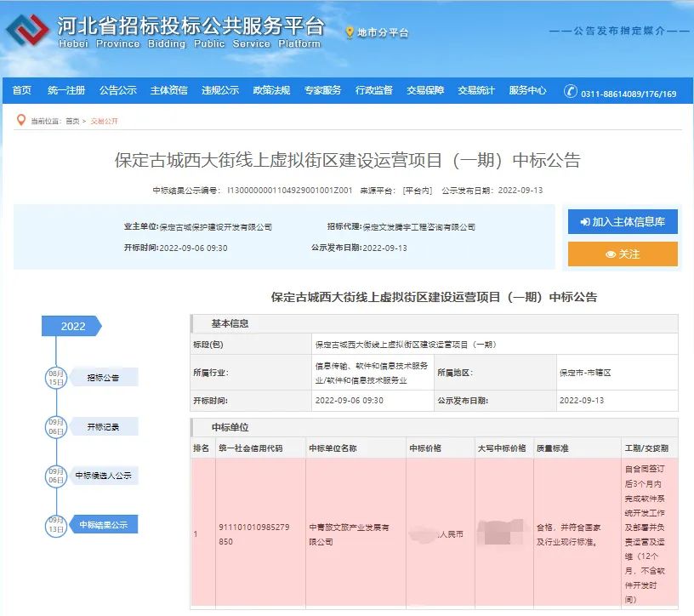Select the 2022 year marker in timeline

(x=71, y=326)
